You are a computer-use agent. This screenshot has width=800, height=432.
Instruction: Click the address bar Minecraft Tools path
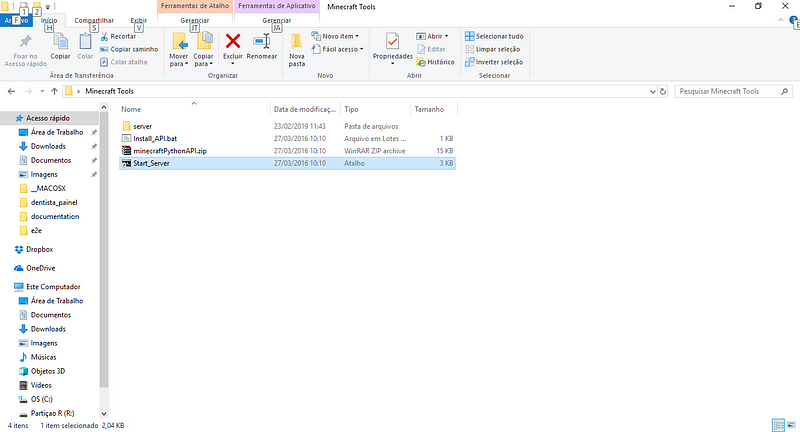109,91
